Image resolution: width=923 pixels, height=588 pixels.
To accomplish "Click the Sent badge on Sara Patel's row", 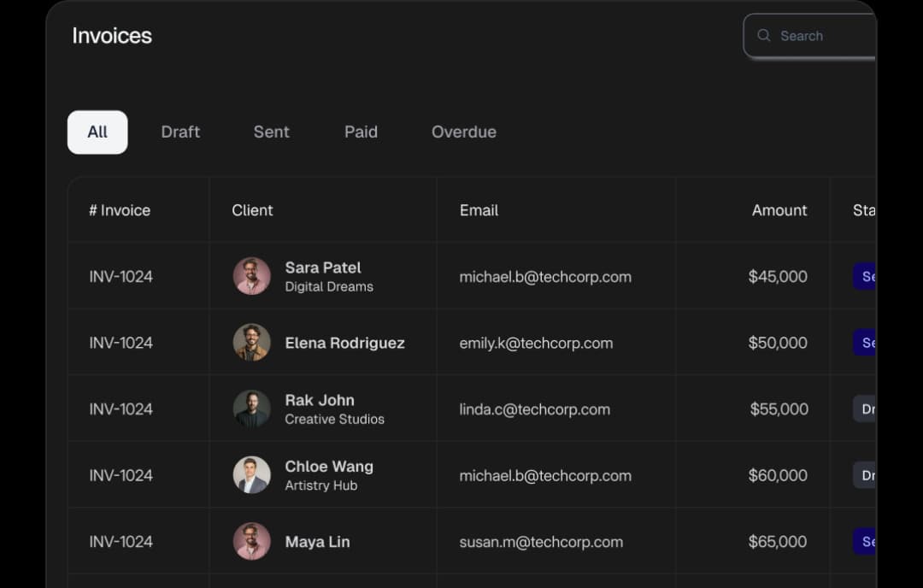I will (866, 276).
